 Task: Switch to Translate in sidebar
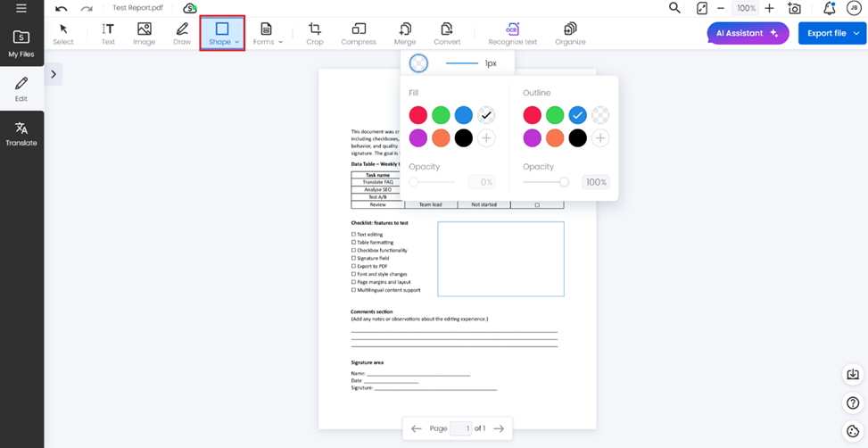coord(21,134)
